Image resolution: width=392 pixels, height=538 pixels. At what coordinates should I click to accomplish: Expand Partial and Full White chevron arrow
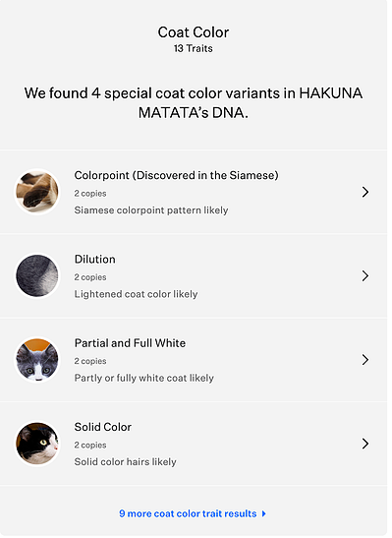coord(365,360)
